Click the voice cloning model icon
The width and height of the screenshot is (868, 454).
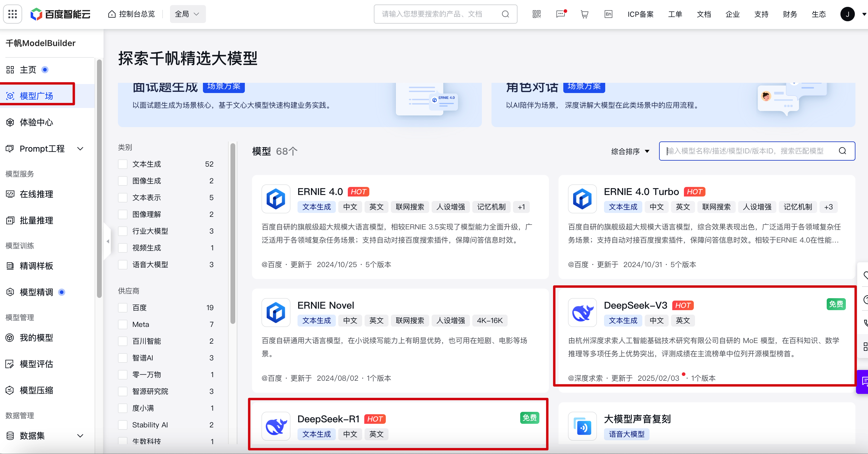pos(582,426)
